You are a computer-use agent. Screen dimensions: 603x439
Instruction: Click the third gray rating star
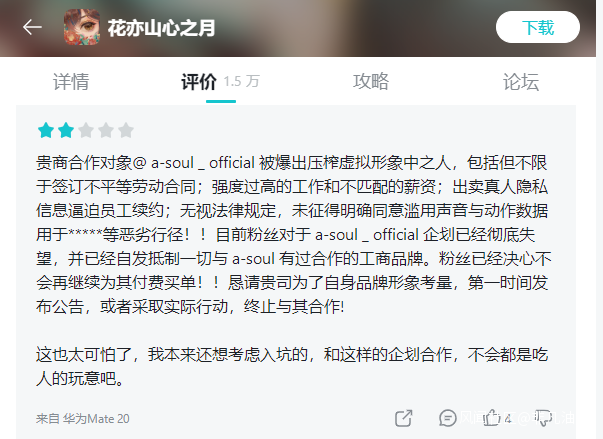tap(86, 130)
